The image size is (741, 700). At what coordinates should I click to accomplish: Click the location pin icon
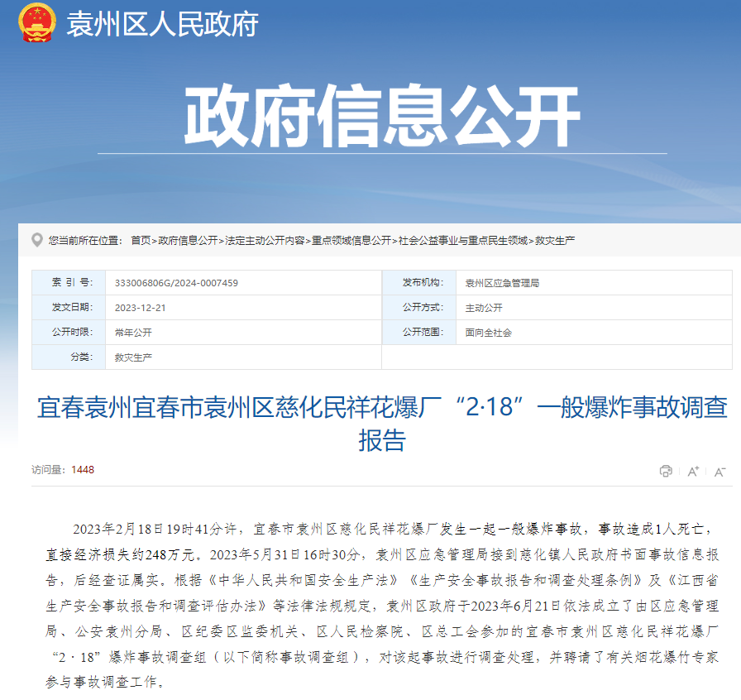[37, 240]
